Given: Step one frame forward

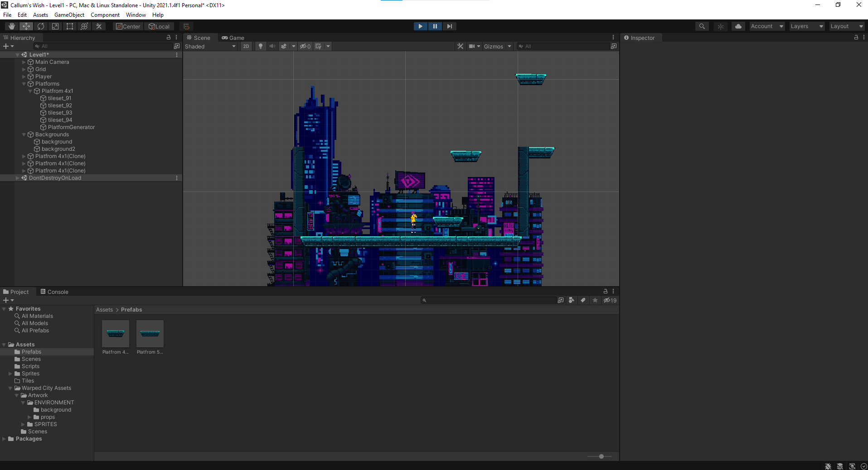Looking at the screenshot, I should (449, 26).
